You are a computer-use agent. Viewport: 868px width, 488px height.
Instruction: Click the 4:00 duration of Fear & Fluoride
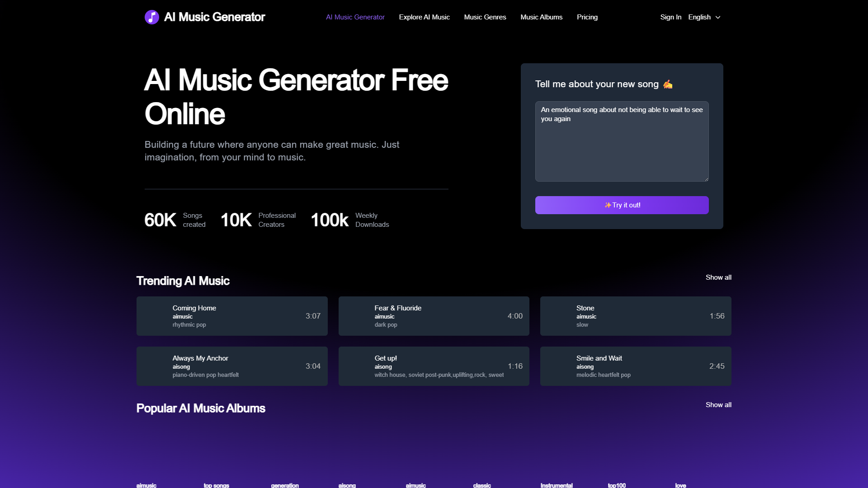tap(515, 316)
